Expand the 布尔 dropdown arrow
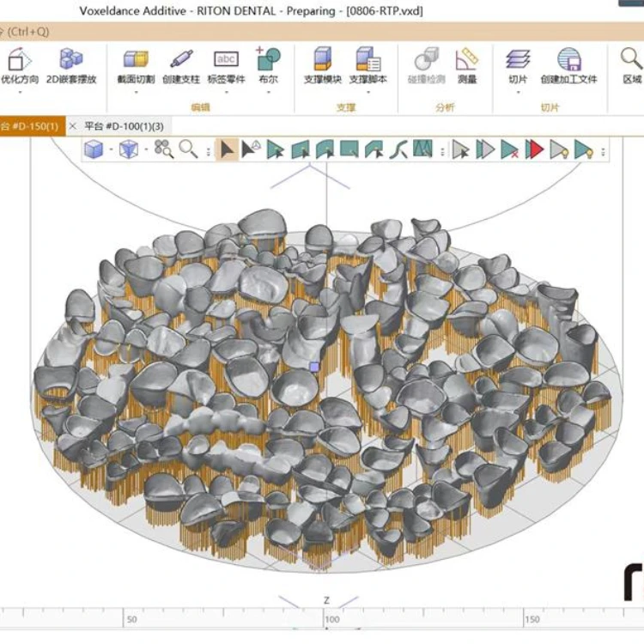Image resolution: width=644 pixels, height=644 pixels. [x=269, y=92]
